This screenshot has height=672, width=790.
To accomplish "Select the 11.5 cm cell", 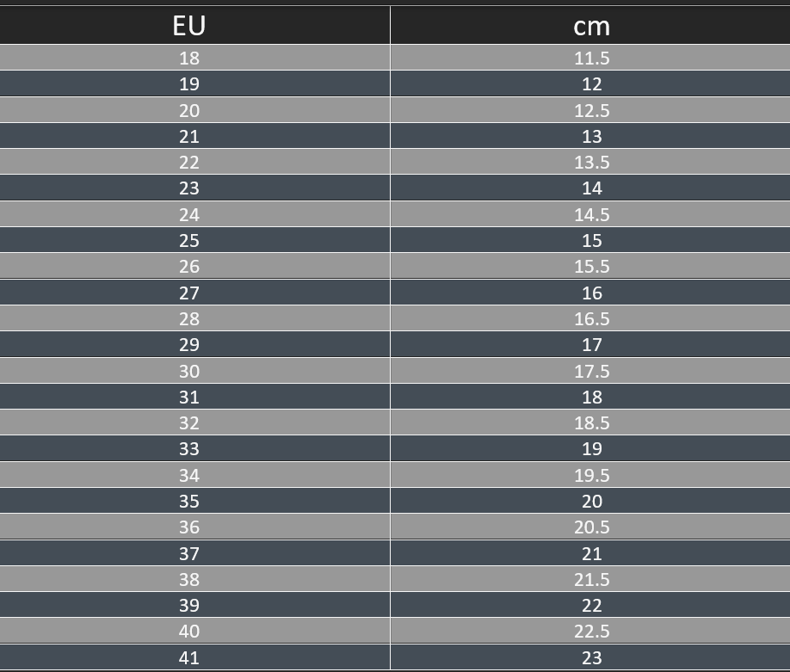I will (591, 59).
